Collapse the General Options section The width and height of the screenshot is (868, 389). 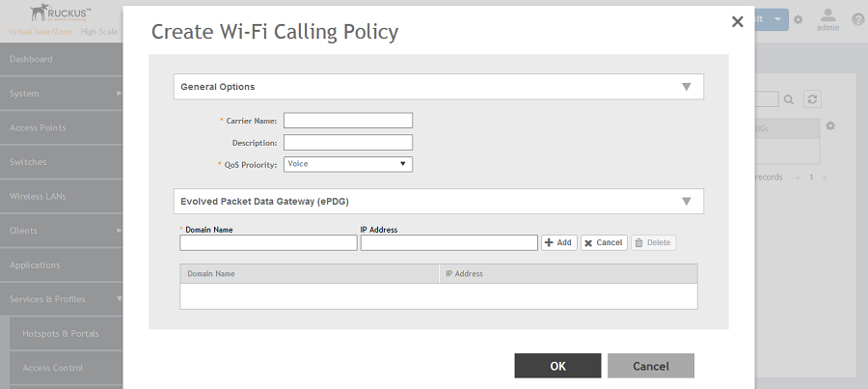(x=686, y=87)
